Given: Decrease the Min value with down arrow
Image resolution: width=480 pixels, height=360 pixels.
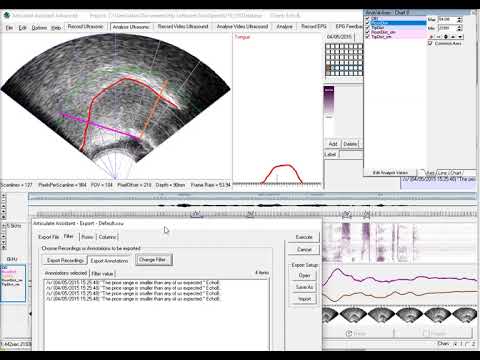Looking at the screenshot, I should tap(460, 30).
